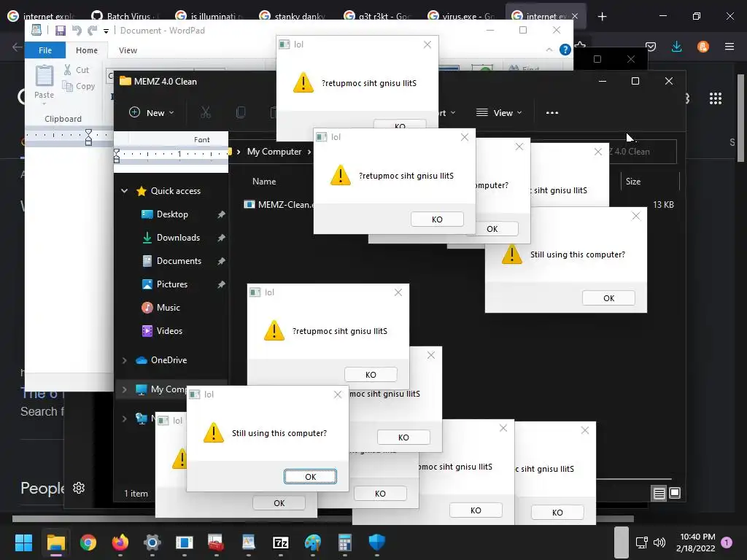Image resolution: width=747 pixels, height=560 pixels.
Task: Switch explorer to the details view icon
Action: [x=659, y=494]
